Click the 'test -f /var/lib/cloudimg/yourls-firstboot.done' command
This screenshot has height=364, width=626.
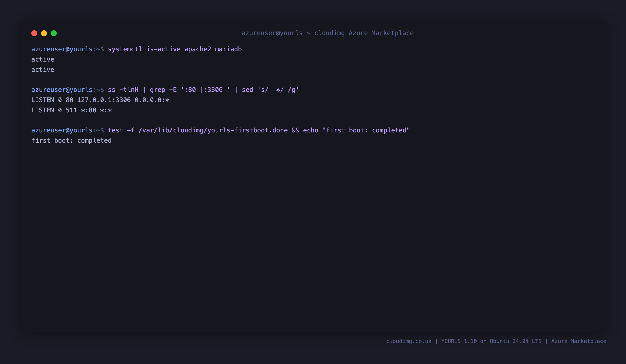[x=259, y=130]
